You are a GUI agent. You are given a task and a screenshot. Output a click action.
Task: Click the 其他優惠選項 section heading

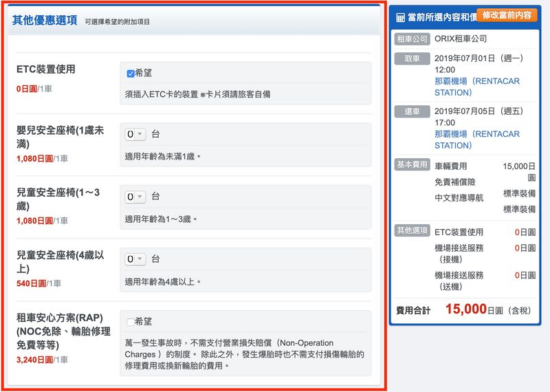(x=45, y=20)
